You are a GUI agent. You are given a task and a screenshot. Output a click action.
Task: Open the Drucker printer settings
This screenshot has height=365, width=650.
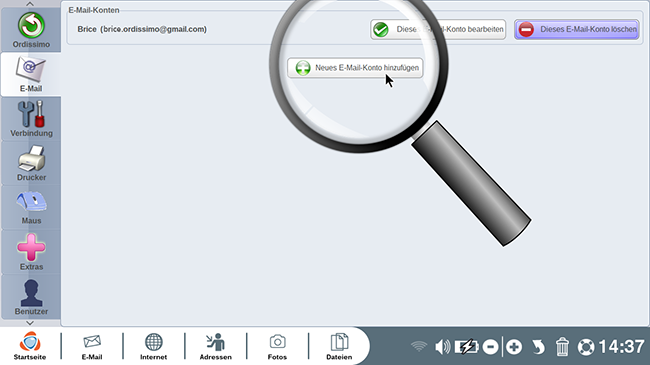(x=31, y=163)
